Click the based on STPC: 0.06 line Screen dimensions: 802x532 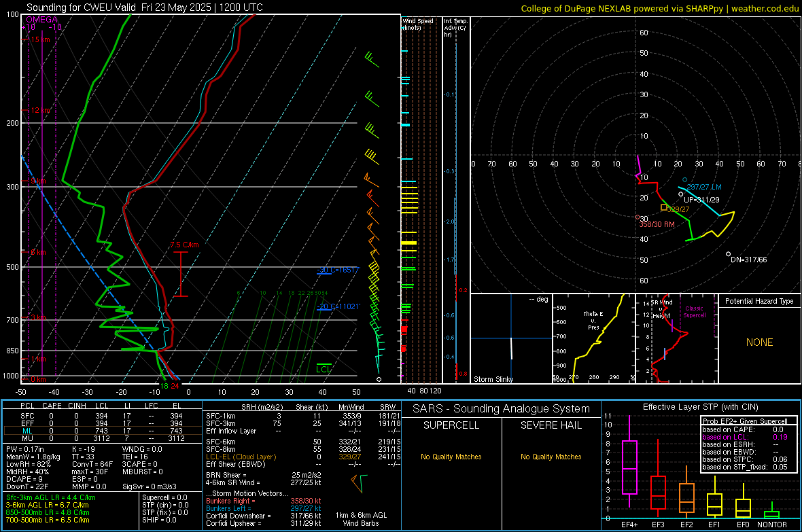coord(745,459)
